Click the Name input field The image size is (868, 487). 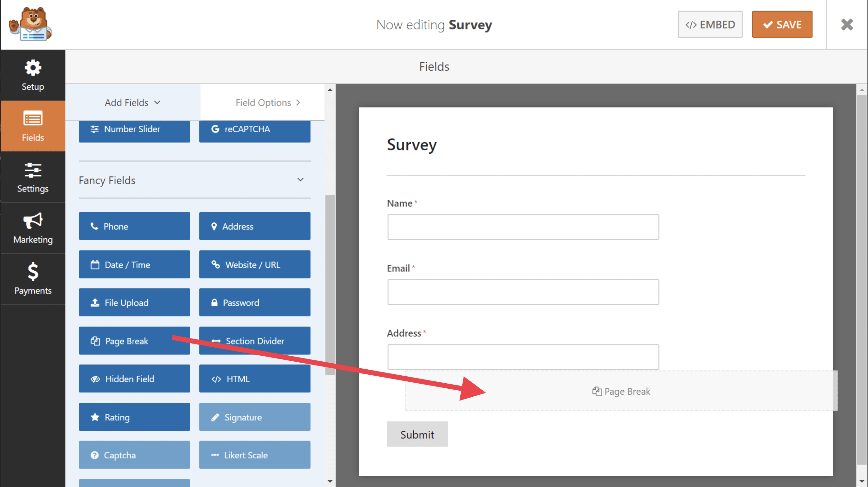tap(523, 227)
